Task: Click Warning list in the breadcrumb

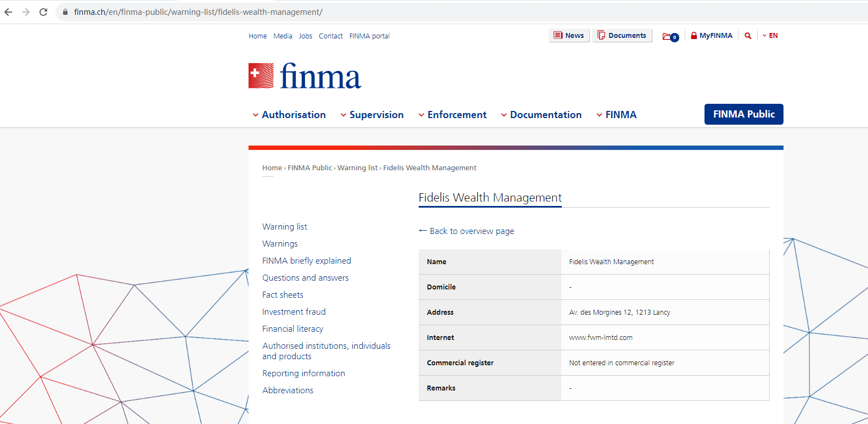Action: 358,168
